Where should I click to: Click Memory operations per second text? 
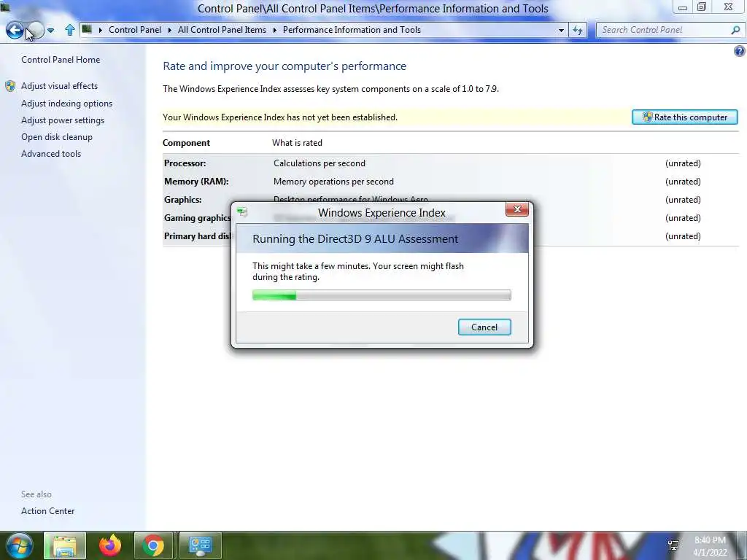pyautogui.click(x=333, y=182)
